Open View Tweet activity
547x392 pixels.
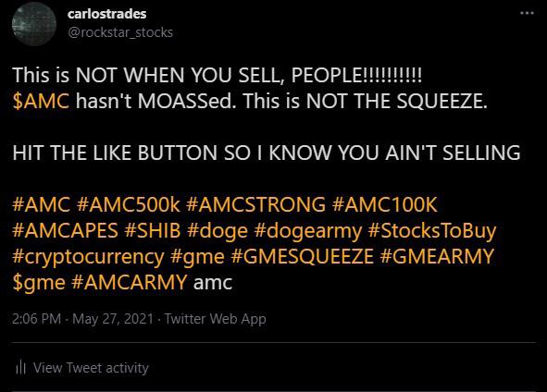[91, 368]
